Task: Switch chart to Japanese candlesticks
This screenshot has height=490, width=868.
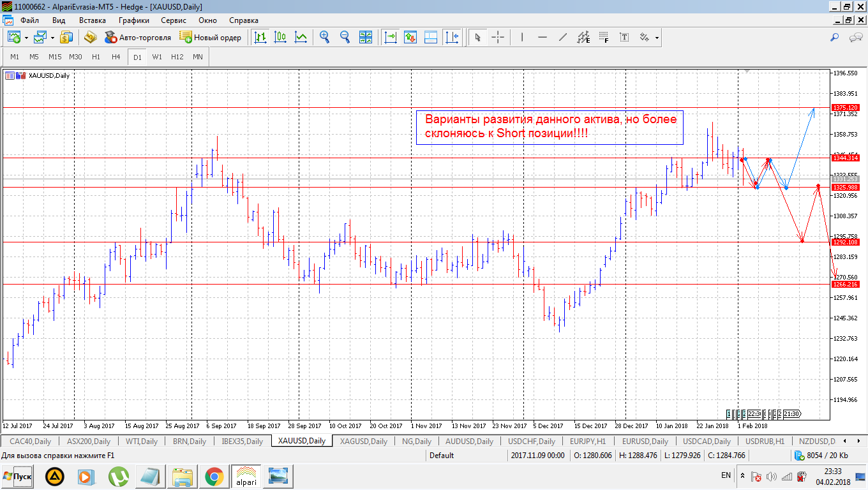Action: click(280, 38)
